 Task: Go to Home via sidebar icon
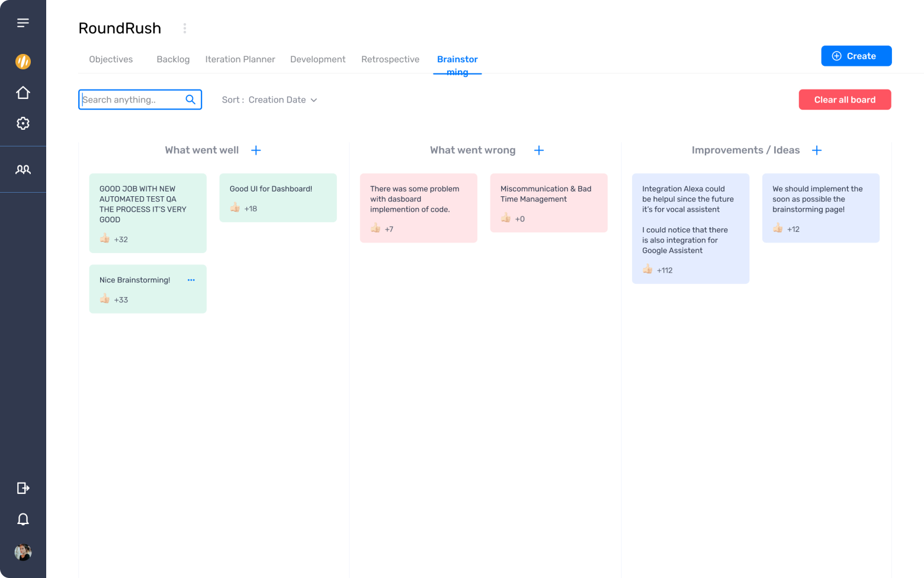[23, 93]
